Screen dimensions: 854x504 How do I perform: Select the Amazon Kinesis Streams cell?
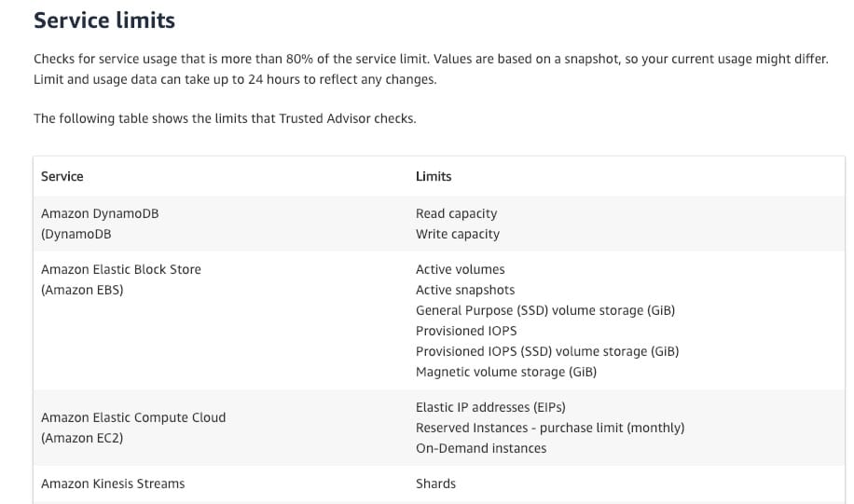click(113, 484)
